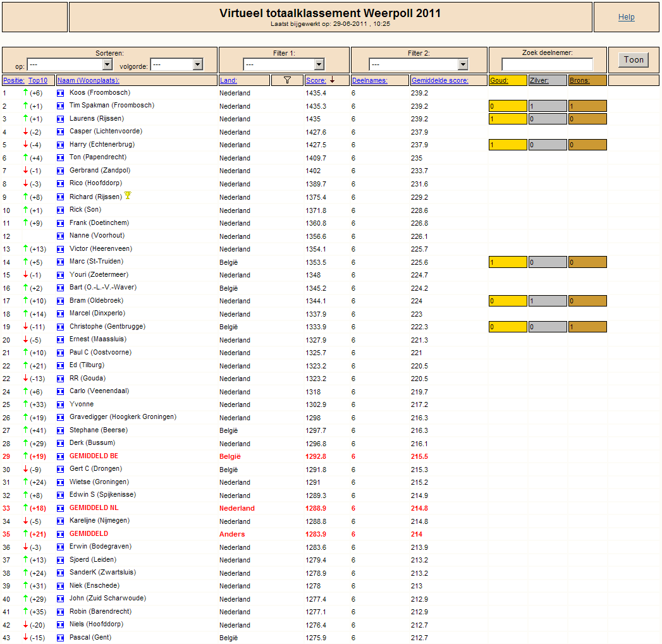This screenshot has height=644, width=662.
Task: Click the gold medal cell for Laurens (Rijssen)
Action: click(x=508, y=119)
